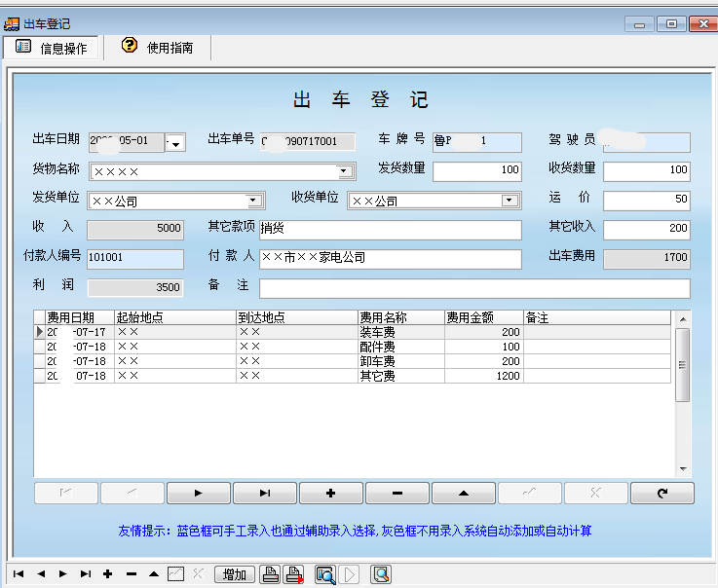718x588 pixels.
Task: Click 付款人 field ××市××家电公司
Action: [x=390, y=259]
